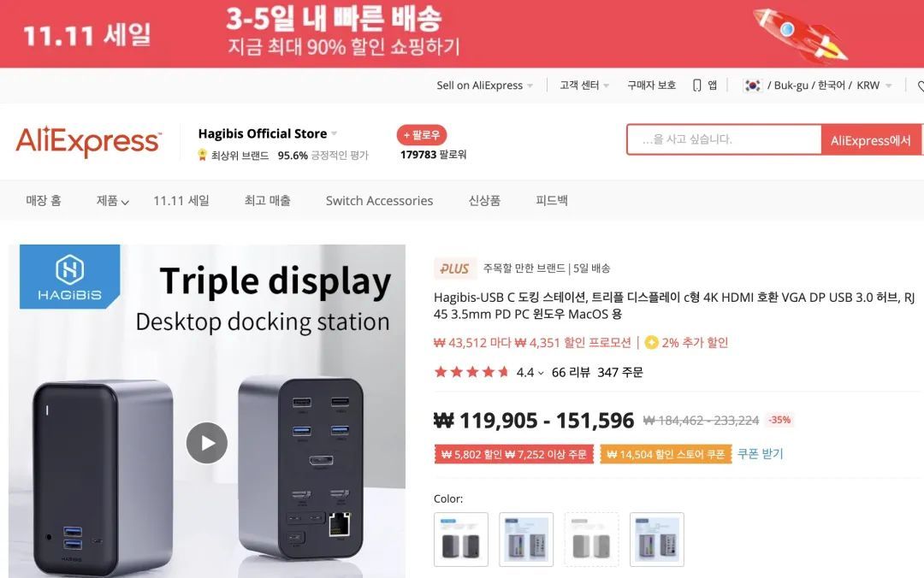Select the first color option thumbnail
Image resolution: width=924 pixels, height=578 pixels.
coord(461,540)
